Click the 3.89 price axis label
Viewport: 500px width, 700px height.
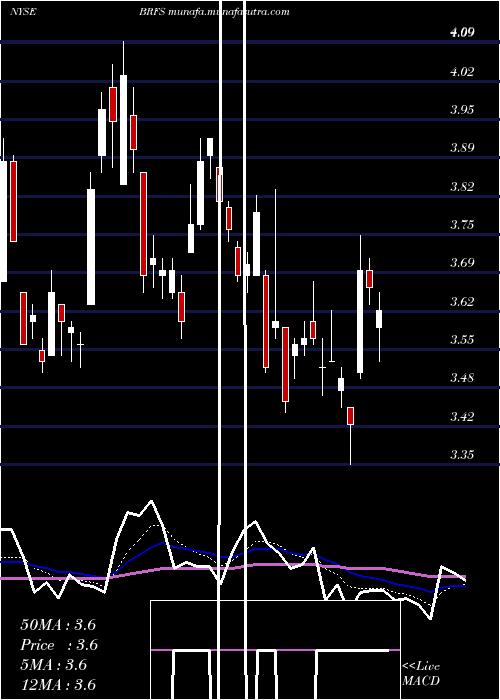tap(462, 148)
